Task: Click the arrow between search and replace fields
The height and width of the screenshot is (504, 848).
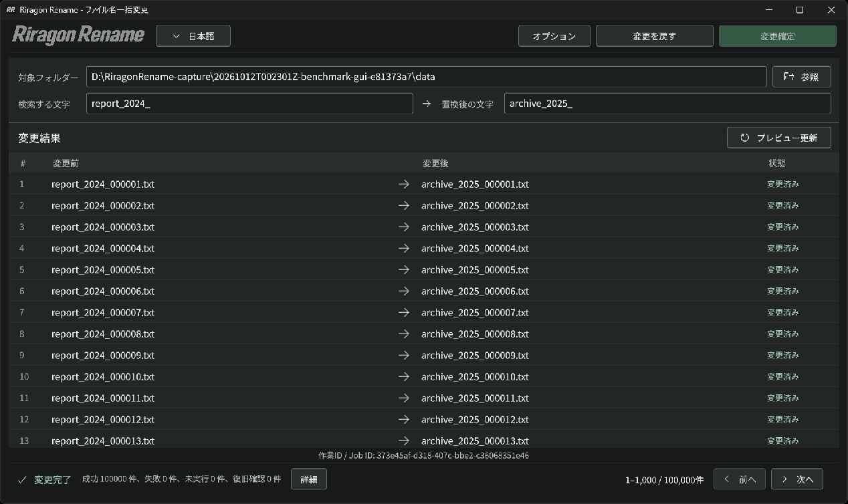Action: click(427, 104)
